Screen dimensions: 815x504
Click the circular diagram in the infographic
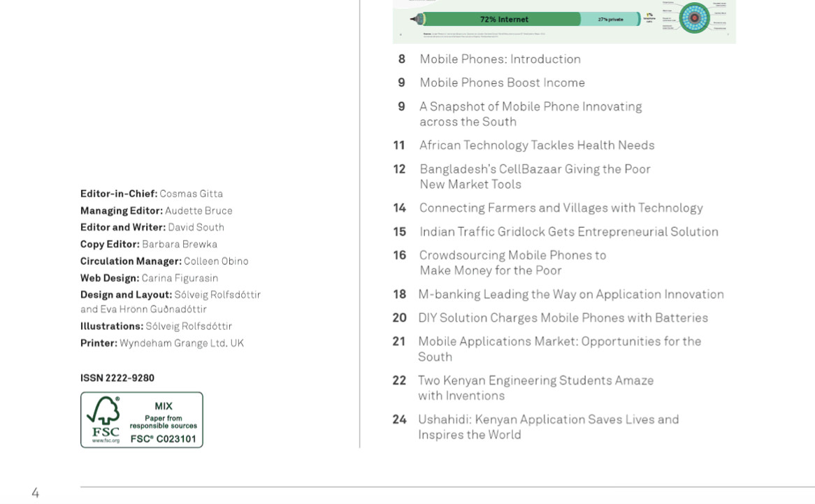click(694, 18)
